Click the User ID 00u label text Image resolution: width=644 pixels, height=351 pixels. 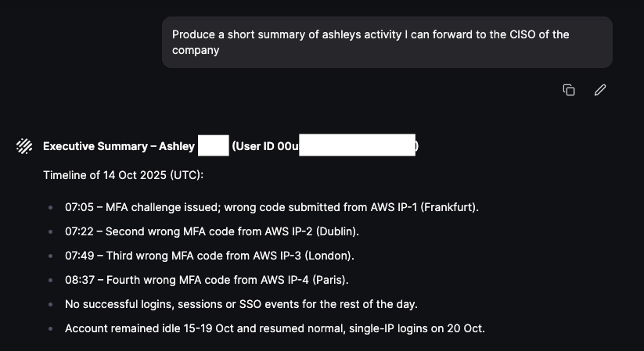coord(267,146)
